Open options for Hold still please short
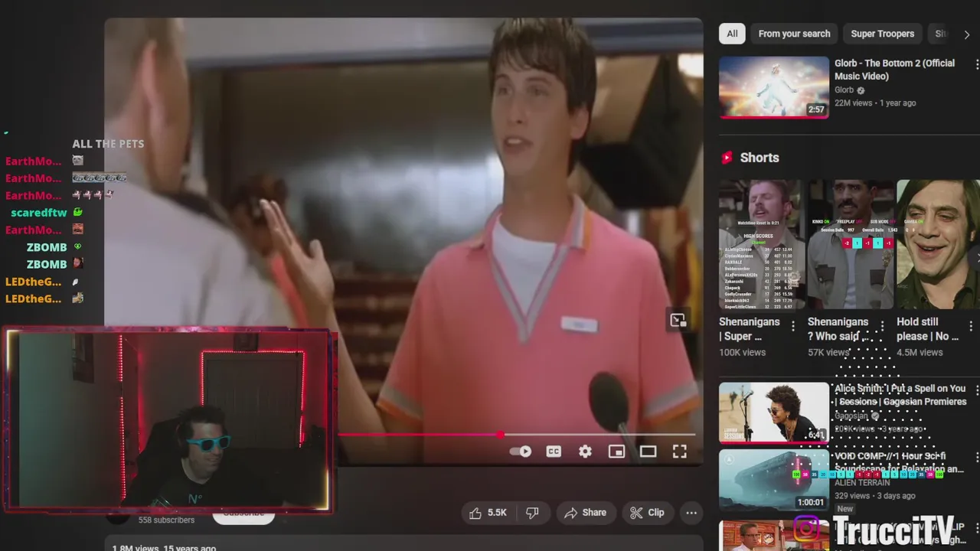 970,327
